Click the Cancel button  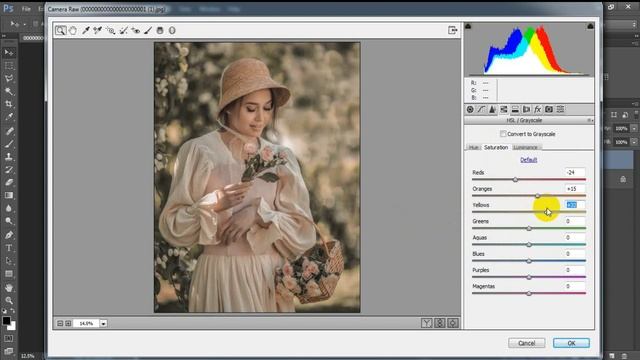[x=527, y=343]
